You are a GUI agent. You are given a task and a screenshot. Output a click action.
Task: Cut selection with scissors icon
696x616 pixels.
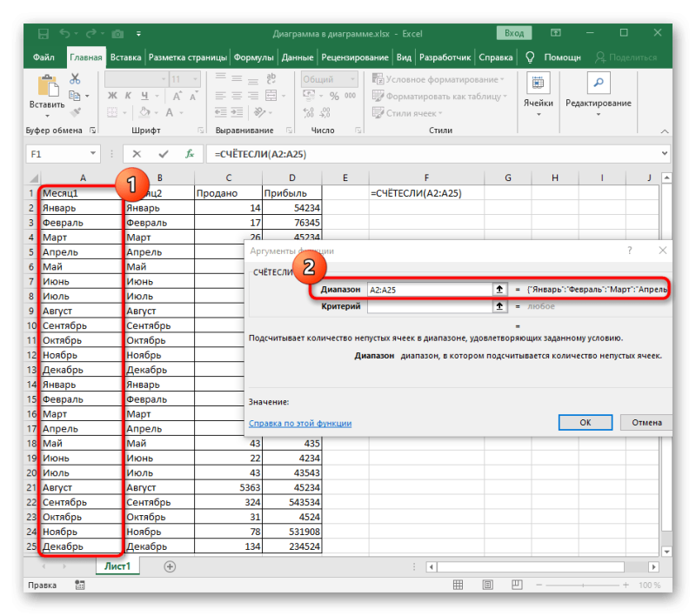click(x=75, y=79)
